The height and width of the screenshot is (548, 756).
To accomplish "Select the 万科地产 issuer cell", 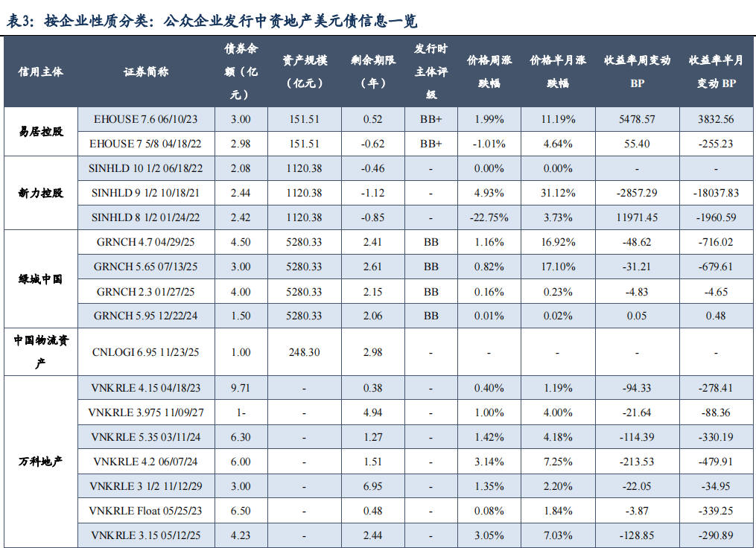I will 40,462.
